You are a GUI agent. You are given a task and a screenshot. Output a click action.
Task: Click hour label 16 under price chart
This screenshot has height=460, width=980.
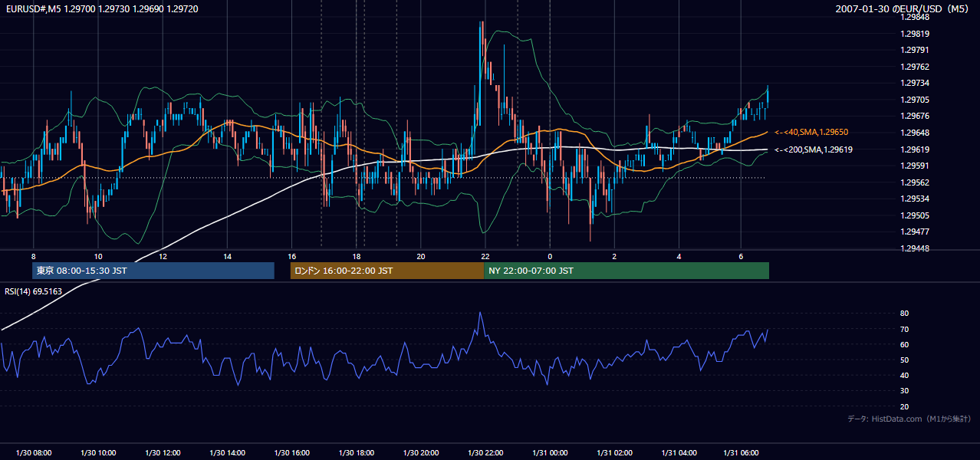[x=291, y=256]
